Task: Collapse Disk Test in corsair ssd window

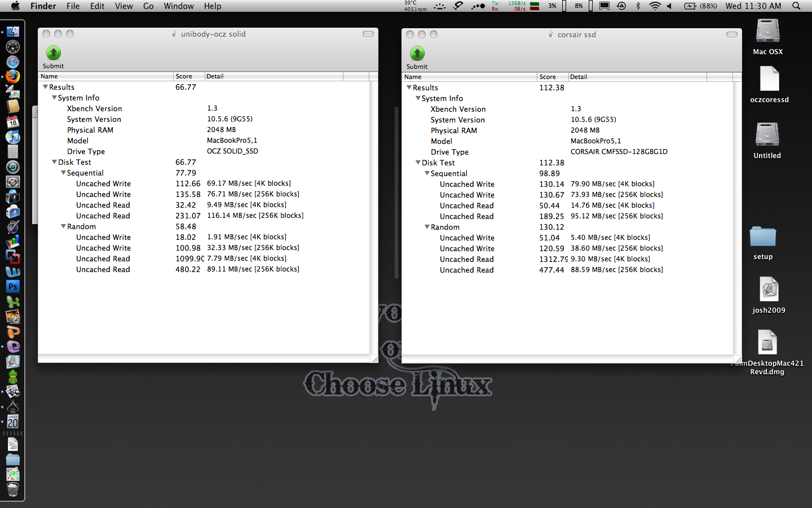Action: tap(418, 163)
